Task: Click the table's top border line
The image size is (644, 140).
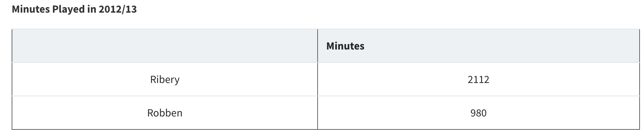Action: pos(239,29)
